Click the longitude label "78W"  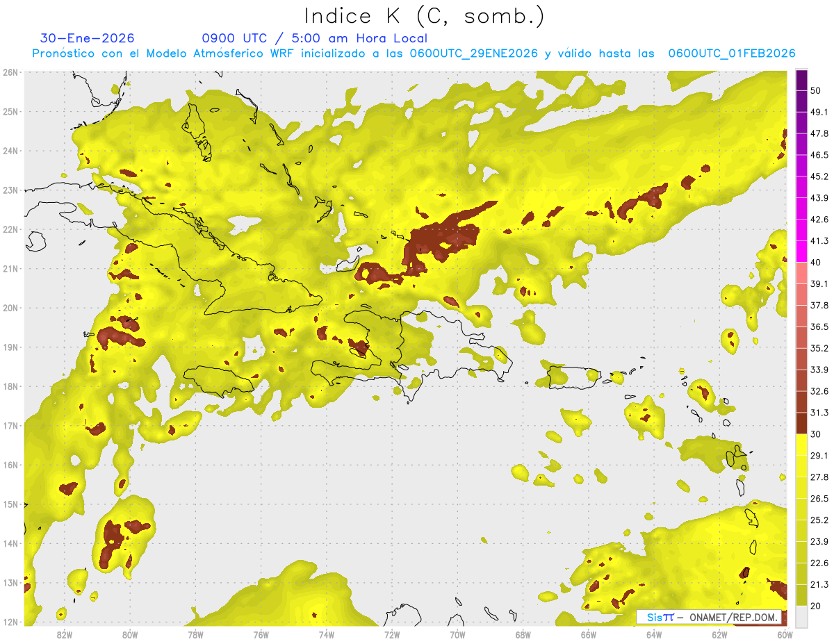coord(195,635)
